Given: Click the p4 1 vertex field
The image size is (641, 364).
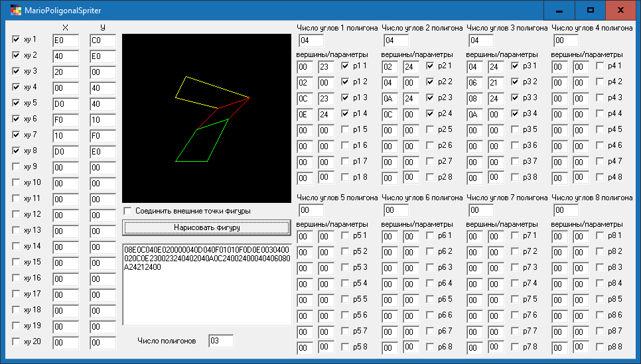Looking at the screenshot, I should 559,67.
